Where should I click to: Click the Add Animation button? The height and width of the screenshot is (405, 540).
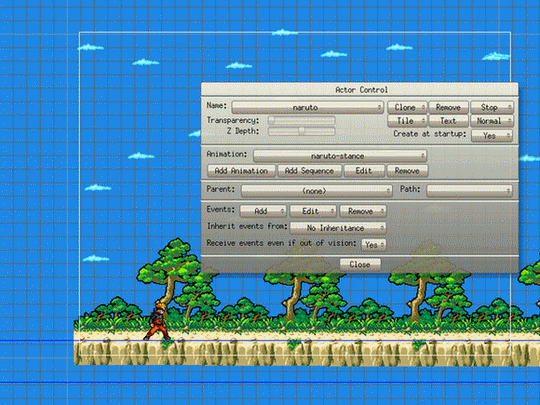click(x=241, y=171)
